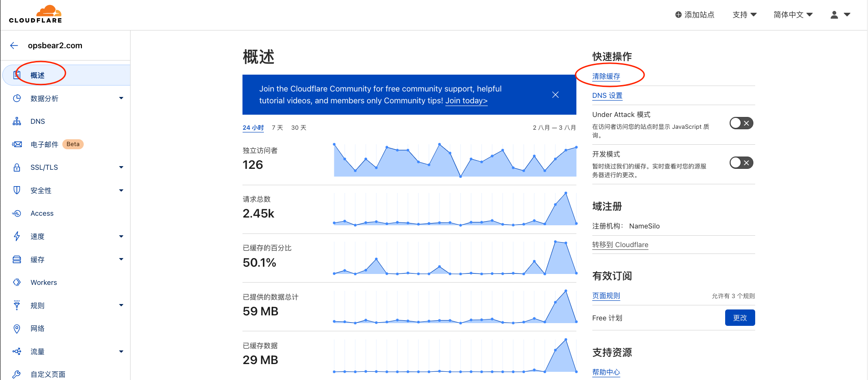Click the DNS network icon in sidebar

(x=17, y=122)
